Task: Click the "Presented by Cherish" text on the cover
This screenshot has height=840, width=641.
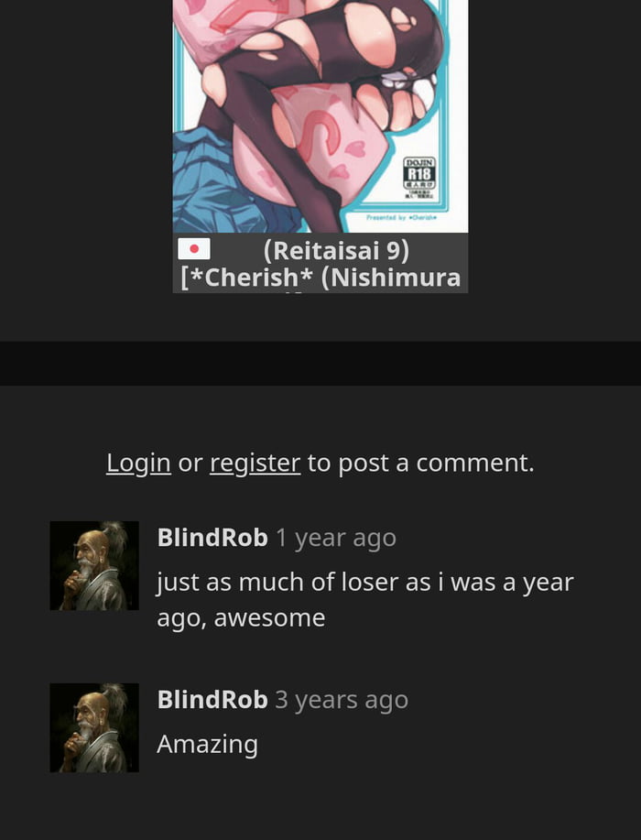Action: tap(402, 217)
